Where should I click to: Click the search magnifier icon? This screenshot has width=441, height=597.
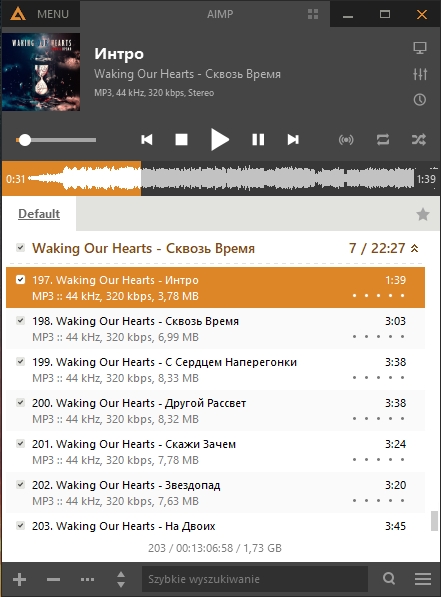389,579
